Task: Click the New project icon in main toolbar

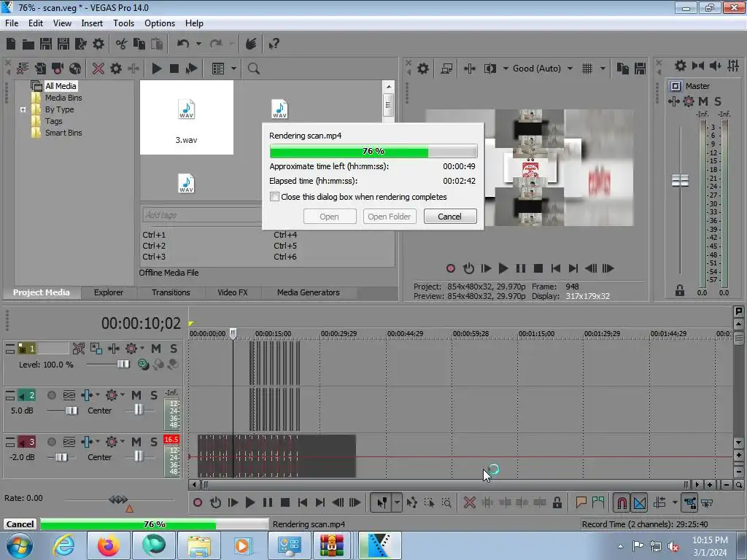Action: [x=11, y=44]
